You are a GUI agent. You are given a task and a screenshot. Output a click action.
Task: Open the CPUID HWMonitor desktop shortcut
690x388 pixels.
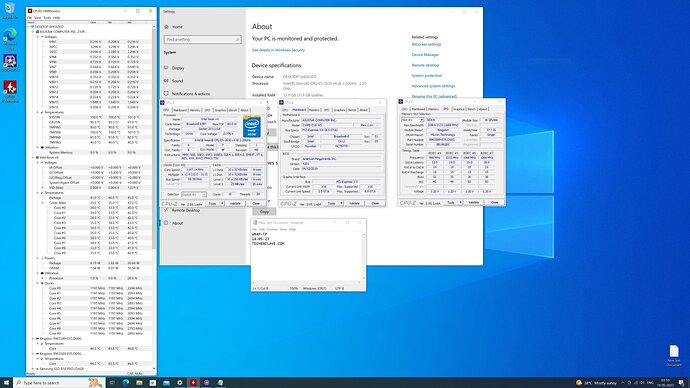(x=10, y=92)
